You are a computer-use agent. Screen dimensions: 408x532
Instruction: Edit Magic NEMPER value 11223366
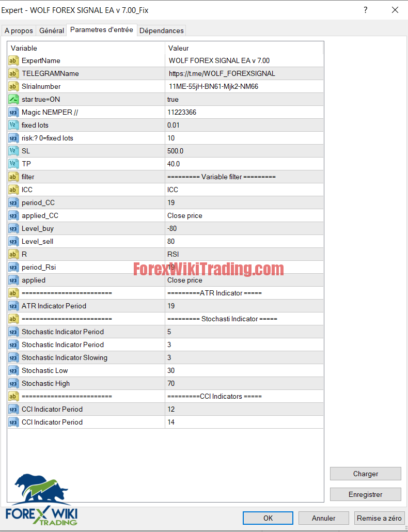coord(244,112)
